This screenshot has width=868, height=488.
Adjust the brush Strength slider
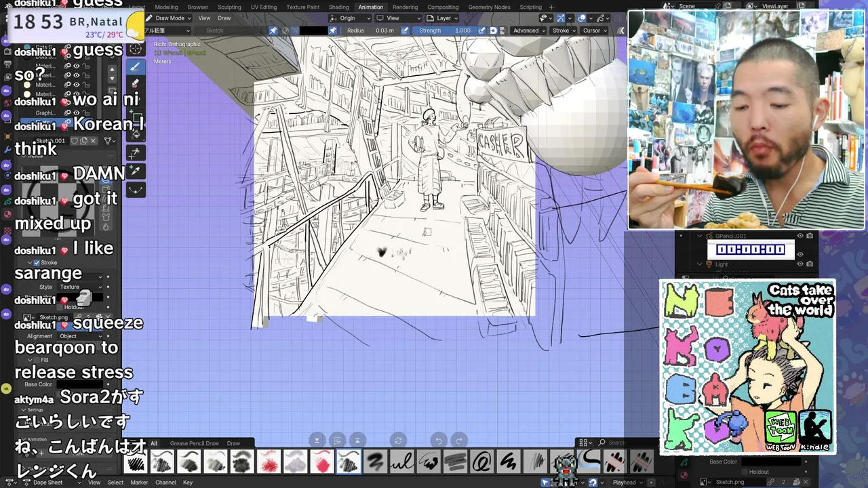444,30
